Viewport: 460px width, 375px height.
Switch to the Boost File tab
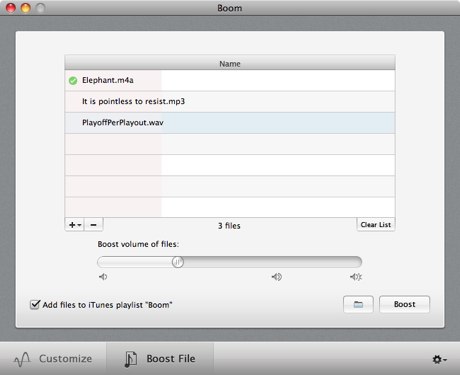point(160,359)
